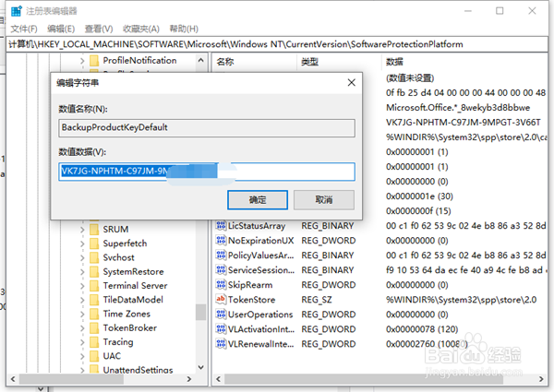Select the VLActivationInt... DWORD icon
The width and height of the screenshot is (554, 392).
[221, 329]
